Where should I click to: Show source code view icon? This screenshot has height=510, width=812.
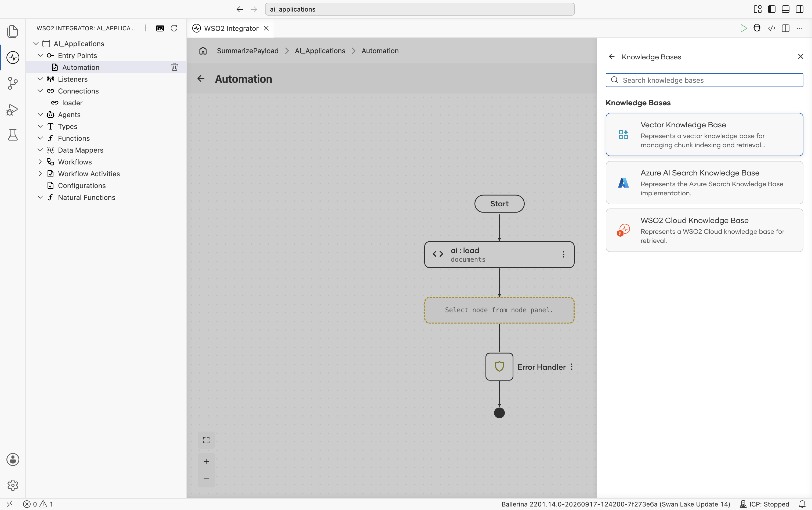tap(771, 28)
